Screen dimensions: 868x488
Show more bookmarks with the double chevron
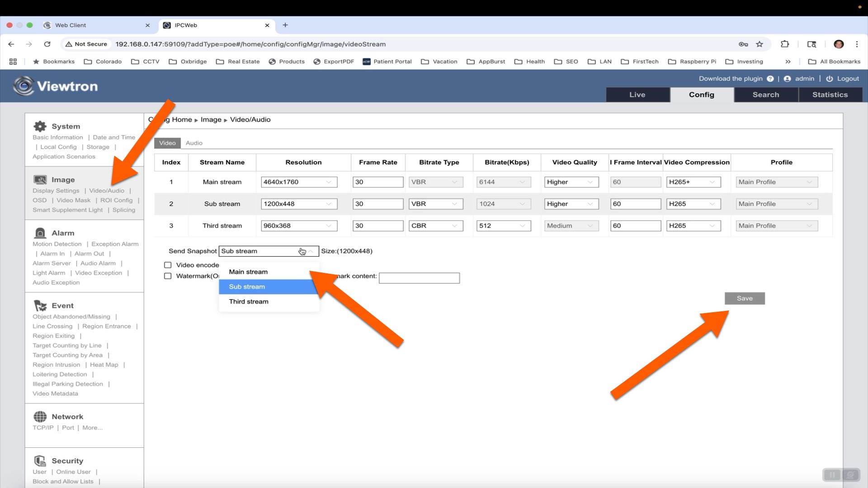[788, 61]
